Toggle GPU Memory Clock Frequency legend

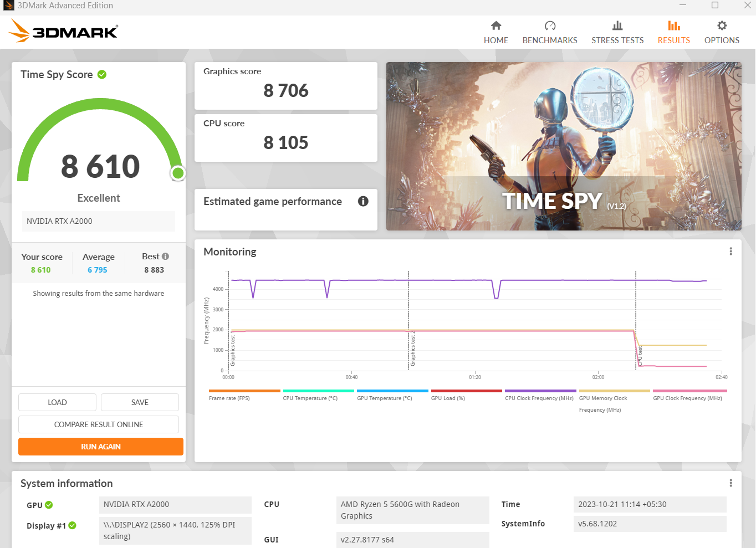coord(614,402)
